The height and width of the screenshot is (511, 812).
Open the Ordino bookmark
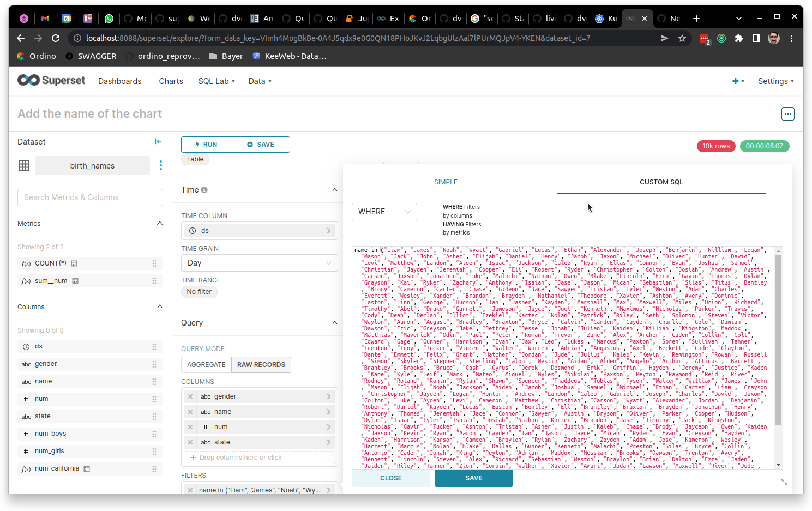(37, 56)
